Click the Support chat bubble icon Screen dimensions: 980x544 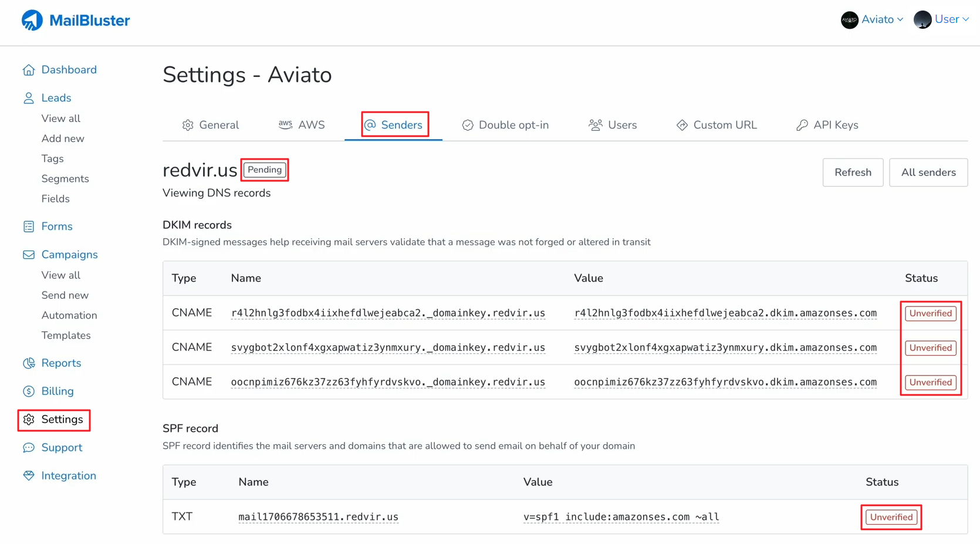coord(29,448)
